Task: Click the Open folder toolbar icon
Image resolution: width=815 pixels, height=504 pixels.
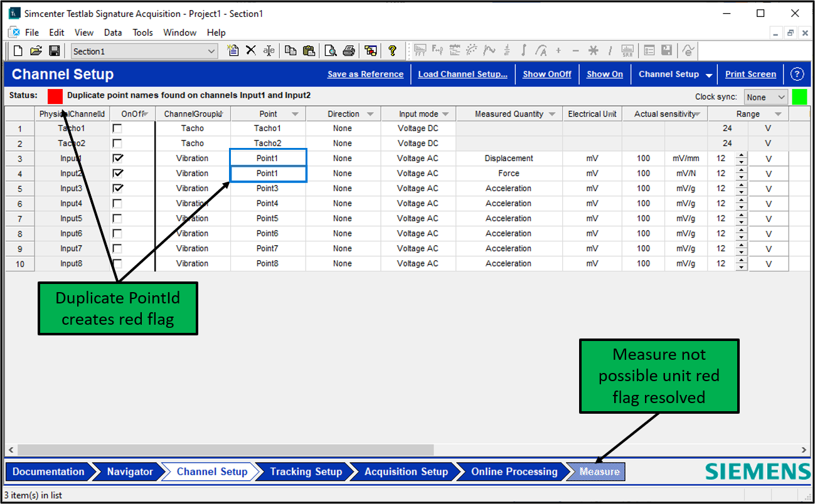Action: (36, 51)
